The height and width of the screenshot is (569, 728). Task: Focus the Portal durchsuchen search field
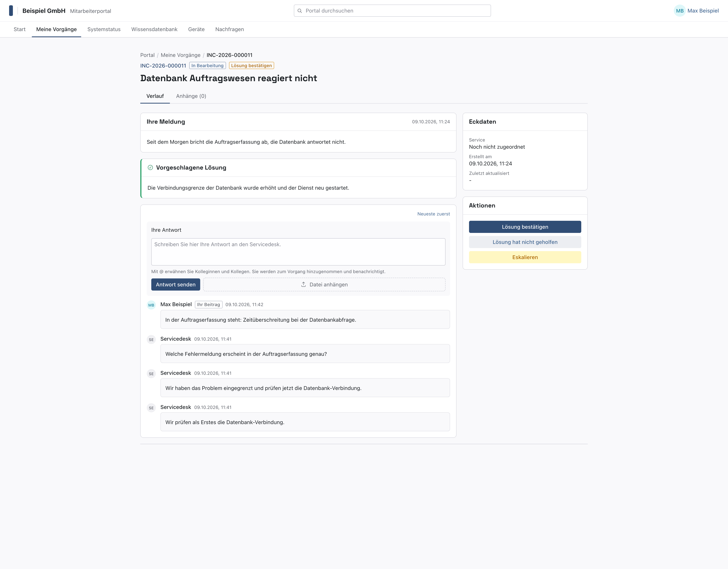click(x=392, y=11)
